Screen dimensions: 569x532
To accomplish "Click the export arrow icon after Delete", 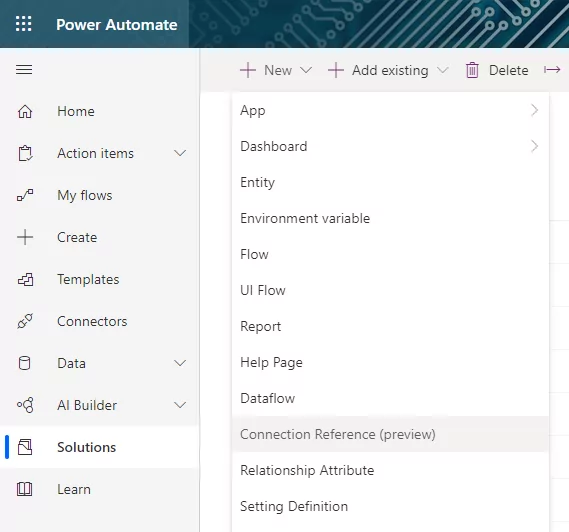I will click(552, 70).
